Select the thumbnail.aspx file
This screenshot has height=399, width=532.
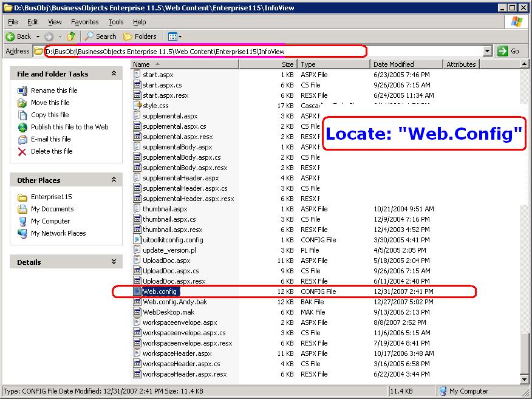(x=165, y=209)
